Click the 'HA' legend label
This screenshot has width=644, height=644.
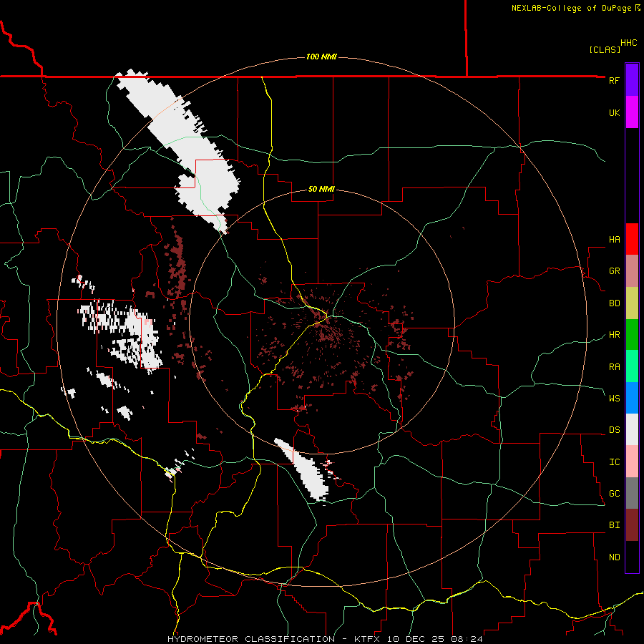pos(614,239)
